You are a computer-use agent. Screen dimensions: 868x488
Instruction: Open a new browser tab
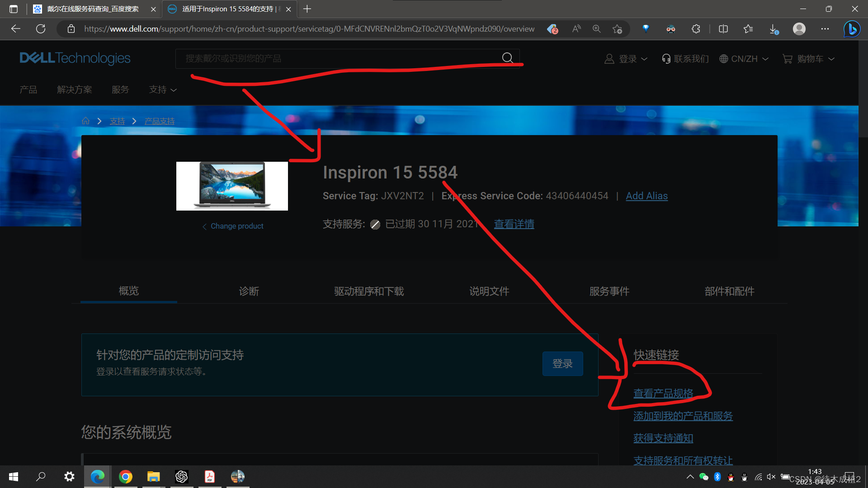point(307,9)
